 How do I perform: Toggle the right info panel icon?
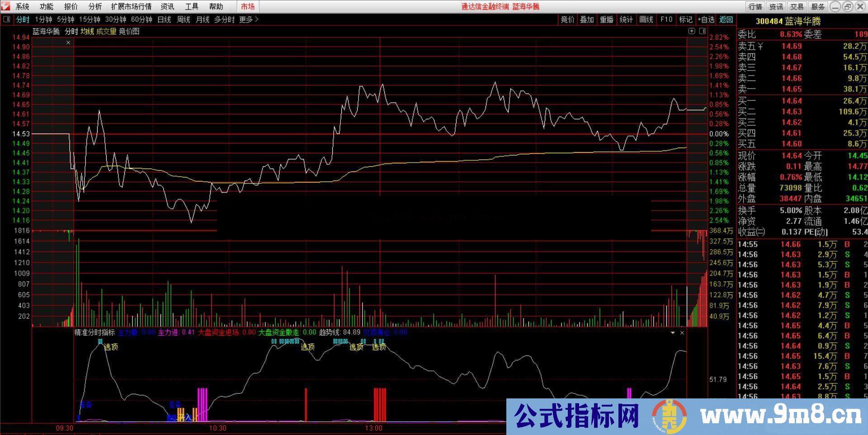(702, 31)
